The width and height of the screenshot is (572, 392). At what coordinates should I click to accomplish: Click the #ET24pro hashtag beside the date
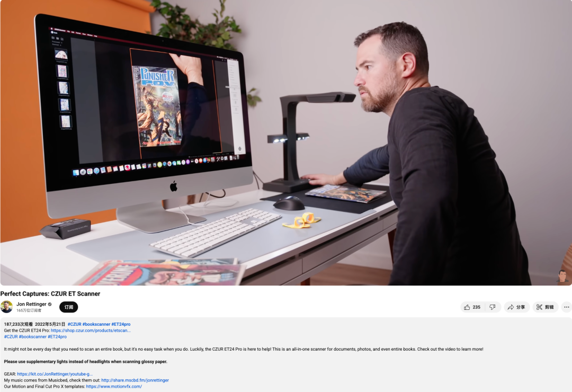[x=121, y=324]
